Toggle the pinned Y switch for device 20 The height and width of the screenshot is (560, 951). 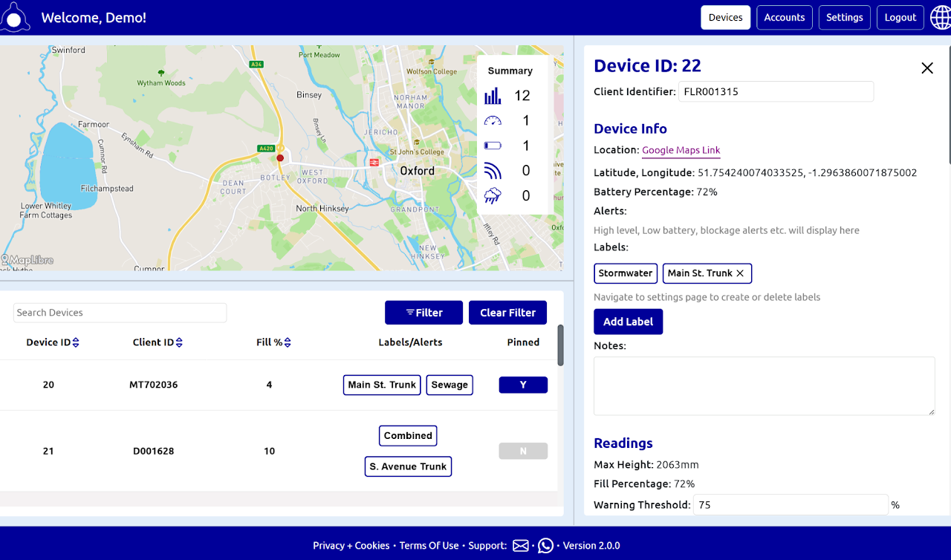[523, 385]
